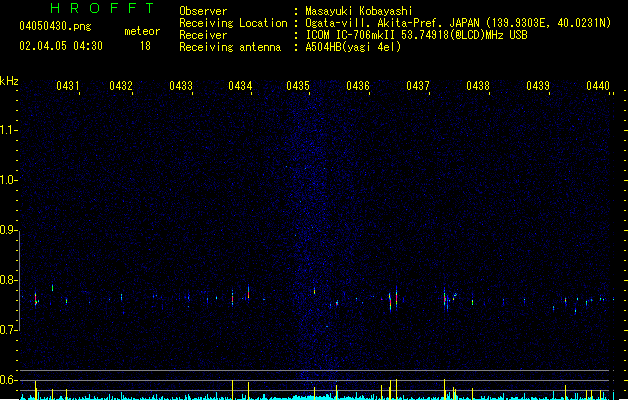The height and width of the screenshot is (400, 629).
Task: Click the Receiving antenna label
Action: point(230,47)
